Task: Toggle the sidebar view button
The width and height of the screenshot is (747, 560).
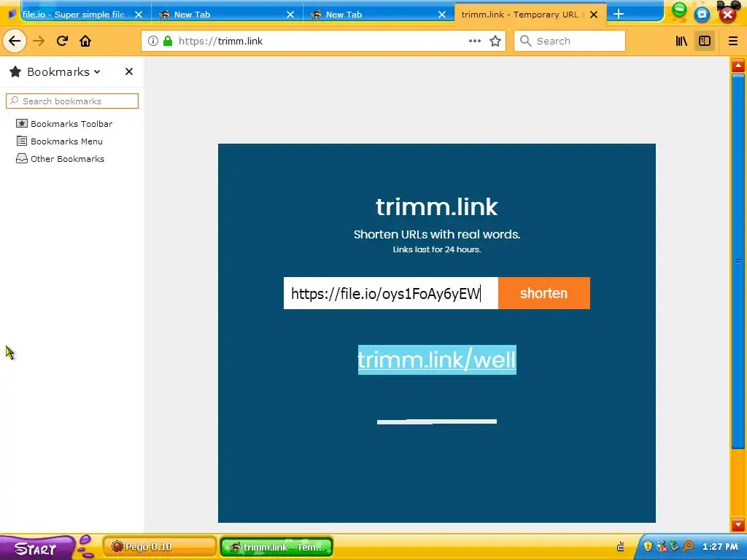Action: pyautogui.click(x=705, y=41)
